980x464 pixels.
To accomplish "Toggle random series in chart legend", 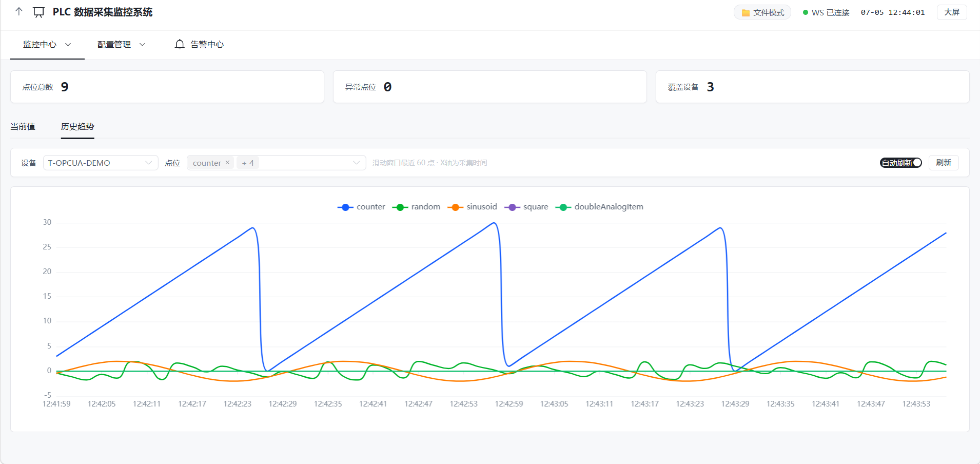I will point(416,207).
